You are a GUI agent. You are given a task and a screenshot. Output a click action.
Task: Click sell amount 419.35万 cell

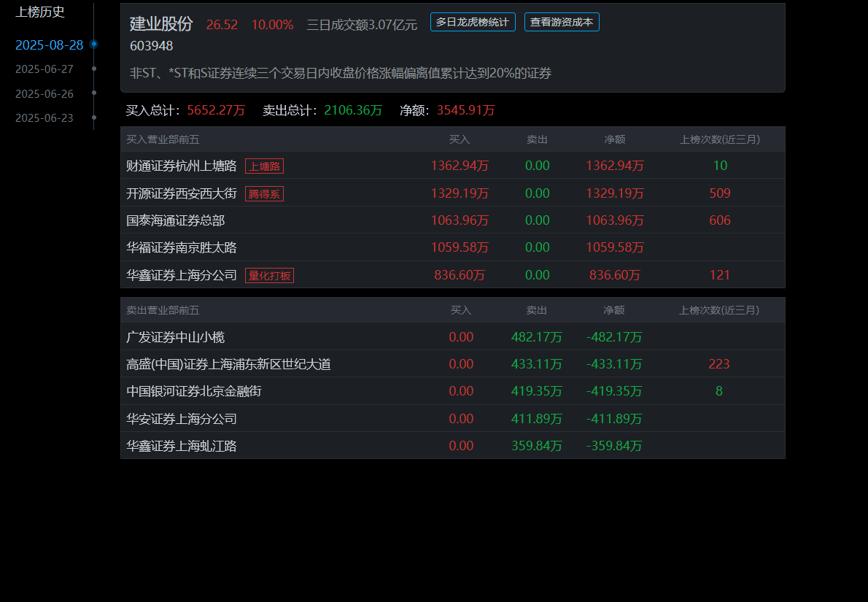pyautogui.click(x=537, y=391)
